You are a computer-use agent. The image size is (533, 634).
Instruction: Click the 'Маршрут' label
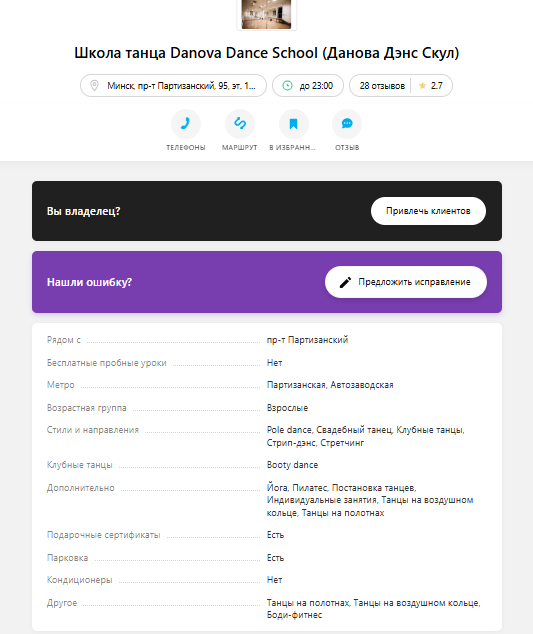239,148
